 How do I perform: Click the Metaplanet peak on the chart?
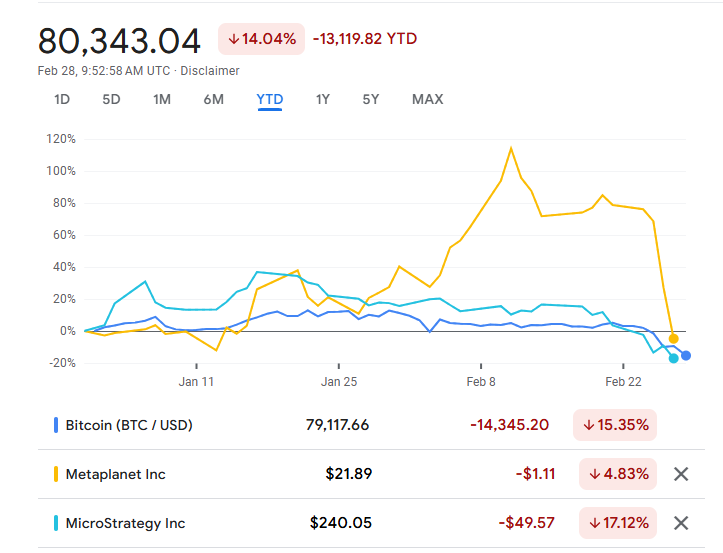pos(511,148)
